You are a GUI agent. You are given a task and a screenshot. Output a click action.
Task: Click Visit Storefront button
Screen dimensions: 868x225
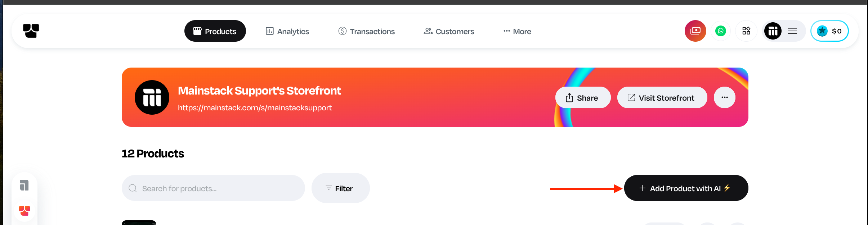[662, 97]
